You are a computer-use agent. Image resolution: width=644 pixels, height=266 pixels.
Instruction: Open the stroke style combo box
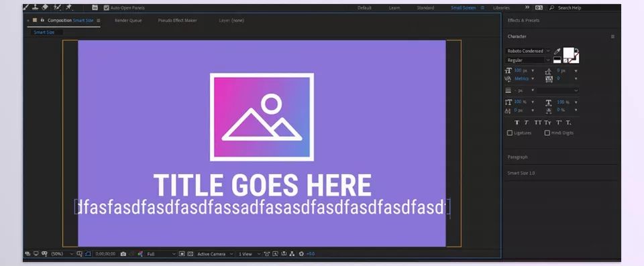pyautogui.click(x=557, y=90)
